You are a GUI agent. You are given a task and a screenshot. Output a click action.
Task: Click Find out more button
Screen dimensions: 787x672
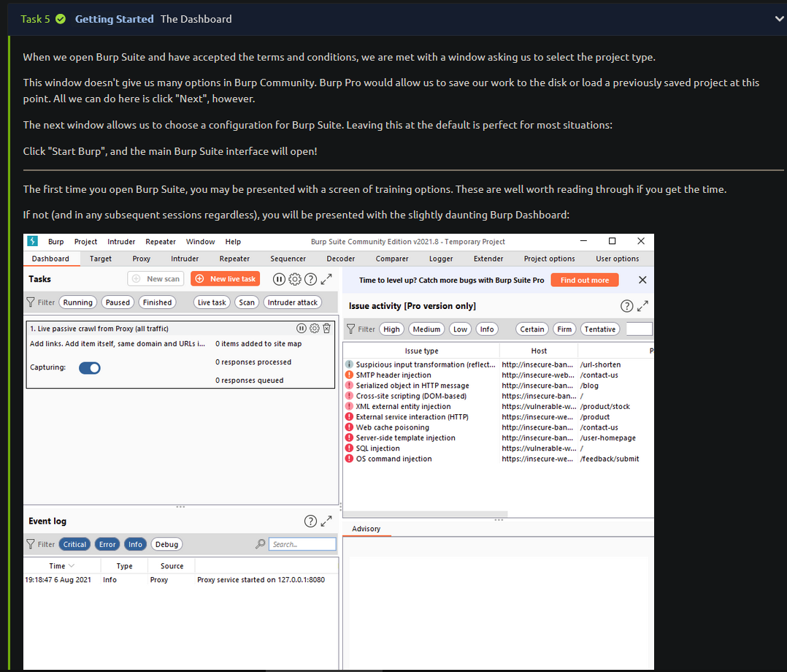pos(585,280)
